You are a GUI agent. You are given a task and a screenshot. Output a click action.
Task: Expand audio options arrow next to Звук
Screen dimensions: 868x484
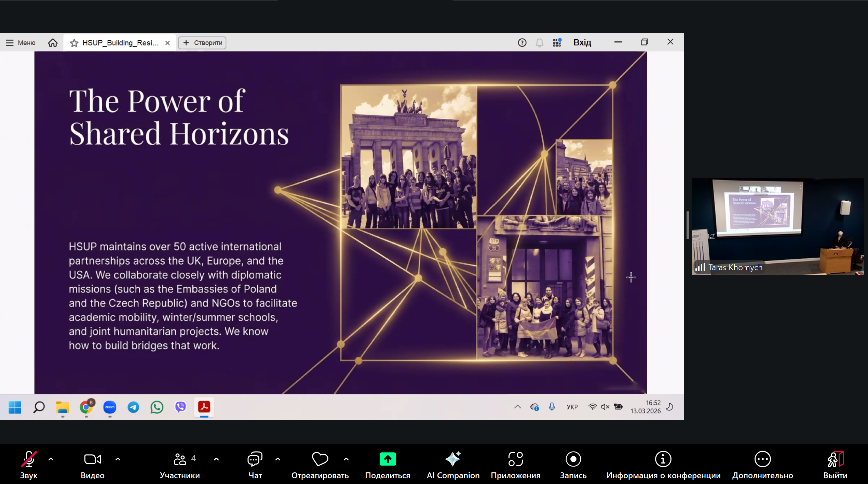tap(51, 459)
